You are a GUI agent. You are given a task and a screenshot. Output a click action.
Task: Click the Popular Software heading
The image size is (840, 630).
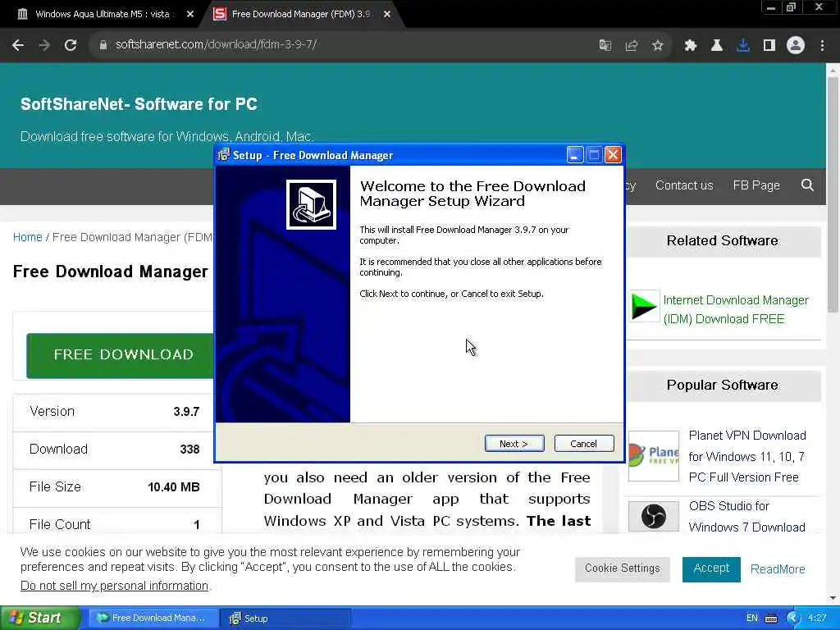[722, 386]
